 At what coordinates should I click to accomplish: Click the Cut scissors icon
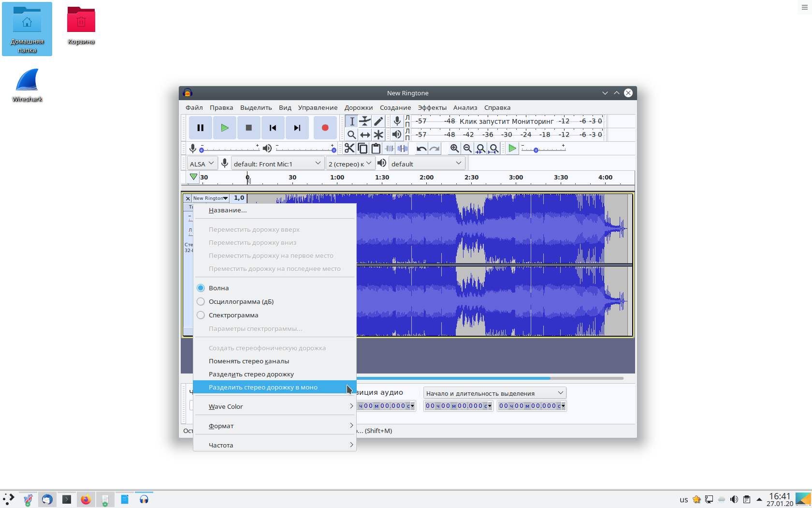[x=349, y=149]
